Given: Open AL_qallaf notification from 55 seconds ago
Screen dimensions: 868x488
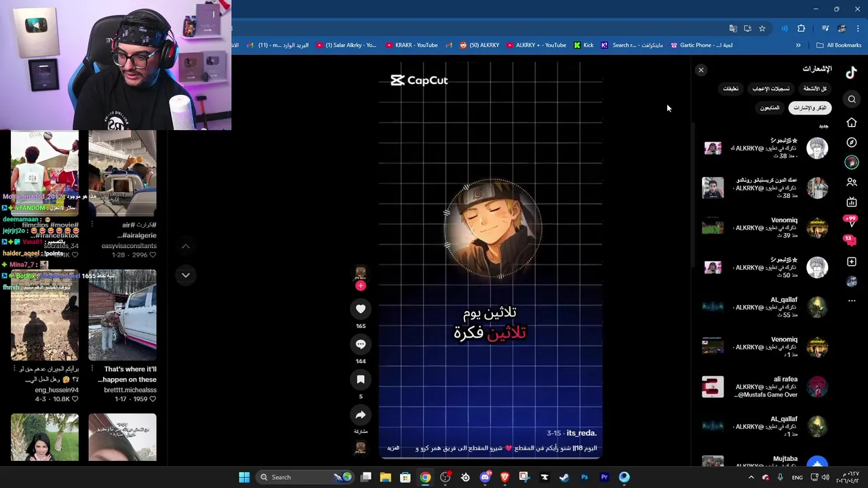Looking at the screenshot, I should [765, 307].
